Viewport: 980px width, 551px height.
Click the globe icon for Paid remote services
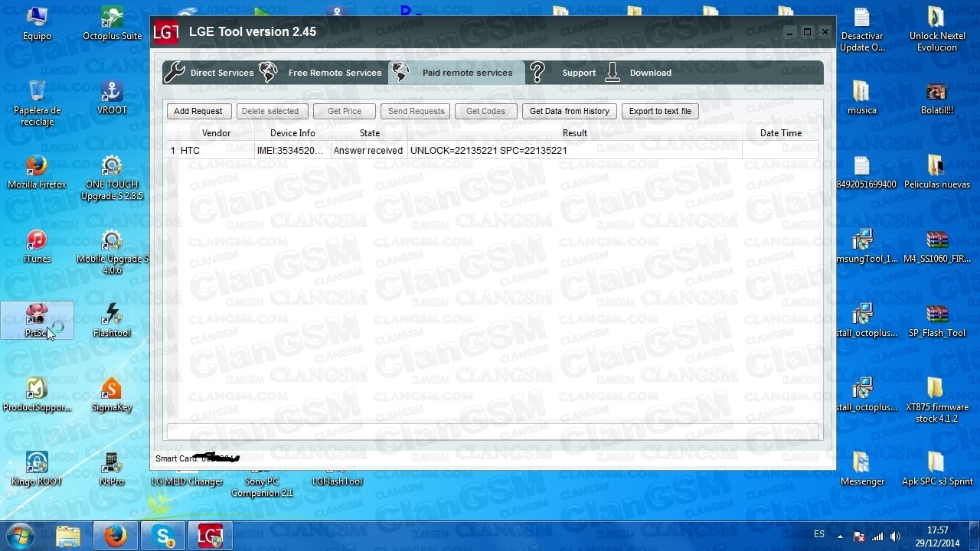[x=400, y=72]
